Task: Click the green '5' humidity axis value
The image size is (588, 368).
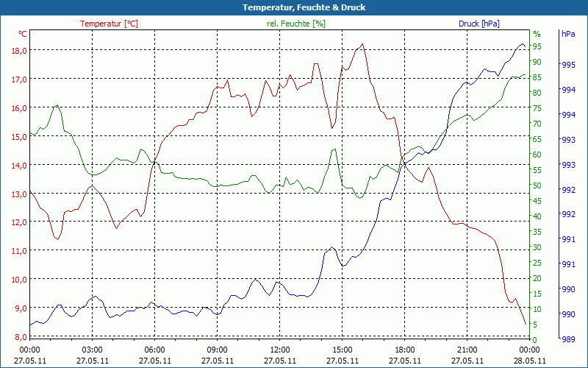Action: 535,325
